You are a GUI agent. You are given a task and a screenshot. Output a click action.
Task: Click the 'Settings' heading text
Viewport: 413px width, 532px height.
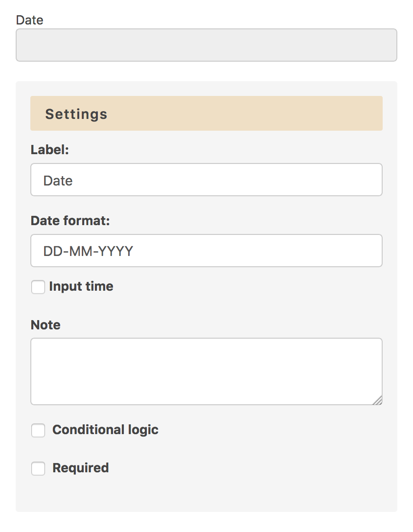[x=76, y=114]
